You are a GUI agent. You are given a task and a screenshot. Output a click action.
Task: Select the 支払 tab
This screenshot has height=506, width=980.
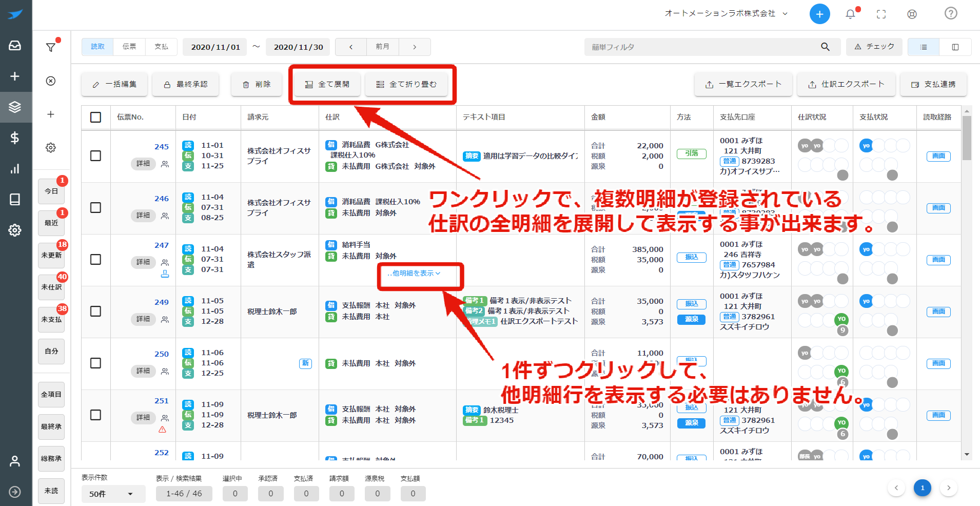click(x=161, y=47)
